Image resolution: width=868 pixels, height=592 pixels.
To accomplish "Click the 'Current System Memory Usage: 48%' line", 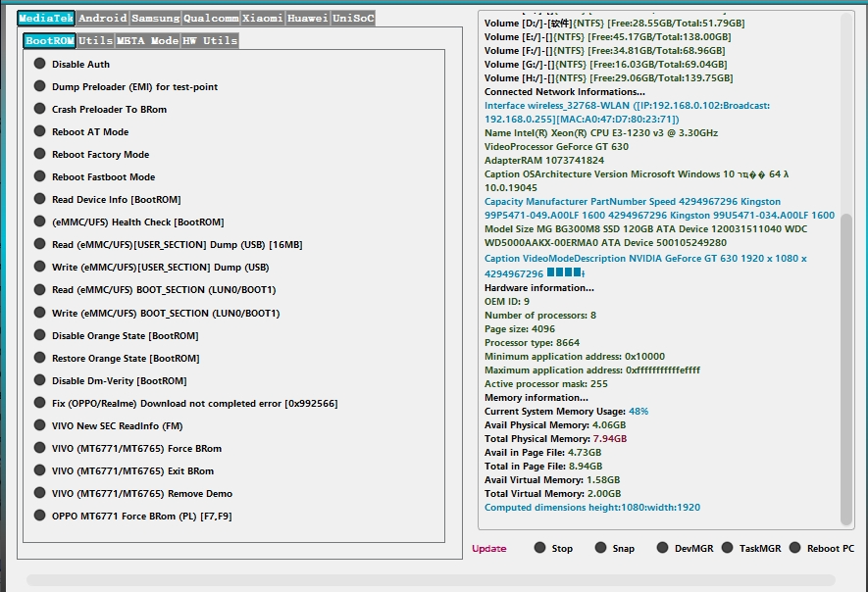I will (566, 411).
